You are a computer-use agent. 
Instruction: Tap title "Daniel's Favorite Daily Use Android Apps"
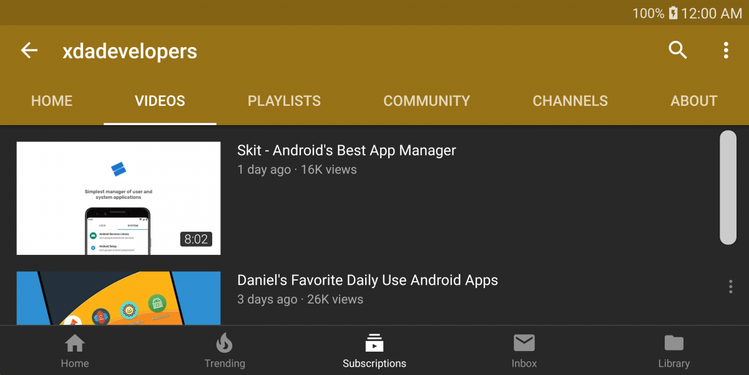tap(367, 280)
